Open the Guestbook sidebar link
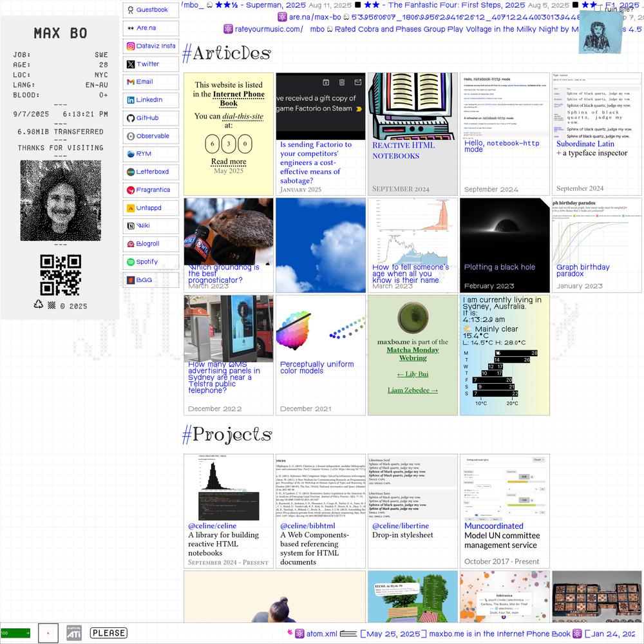The height and width of the screenshot is (644, 644). pos(151,10)
